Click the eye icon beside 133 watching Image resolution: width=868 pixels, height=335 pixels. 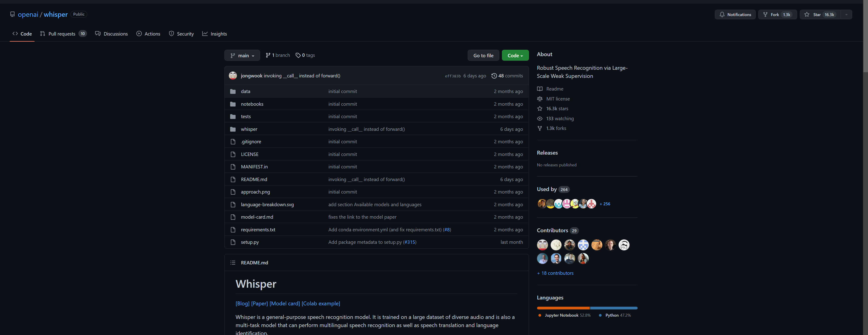tap(540, 119)
